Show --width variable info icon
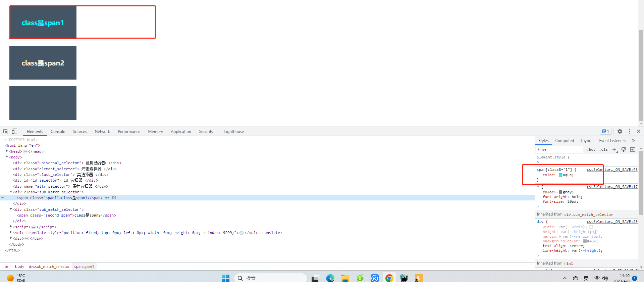This screenshot has height=282, width=644. pyautogui.click(x=591, y=227)
